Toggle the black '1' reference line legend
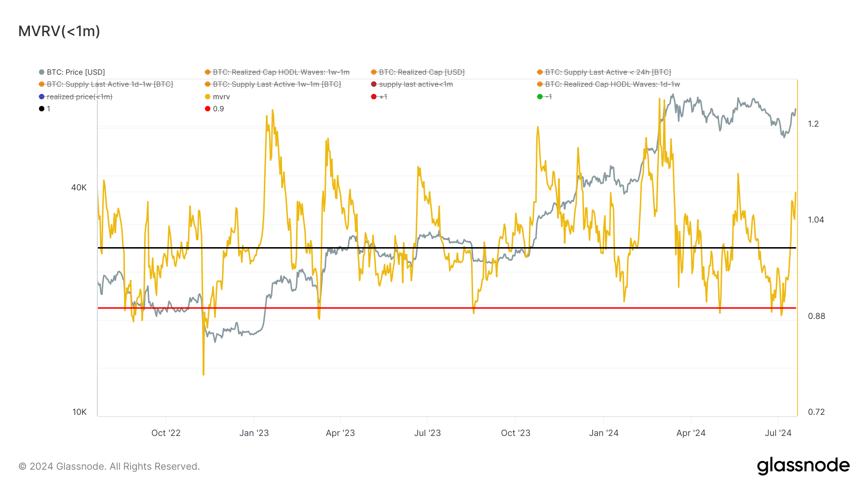 coord(44,109)
